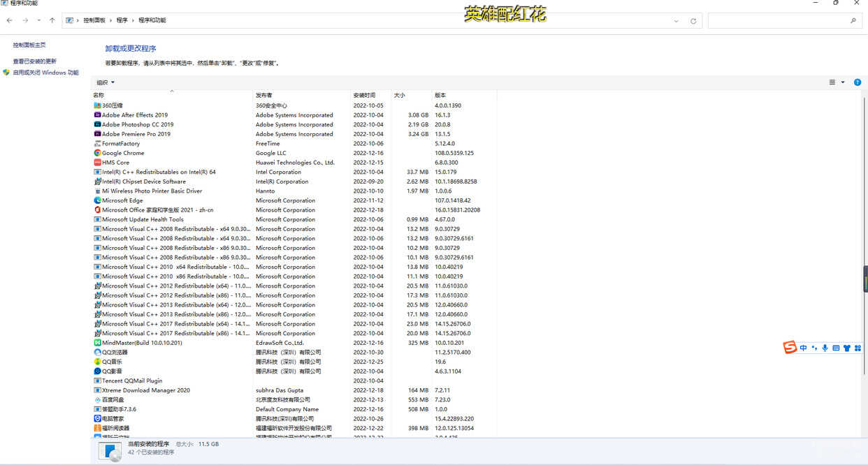Open the 控制面板主页 link
Image resolution: width=868 pixels, height=465 pixels.
(x=29, y=45)
